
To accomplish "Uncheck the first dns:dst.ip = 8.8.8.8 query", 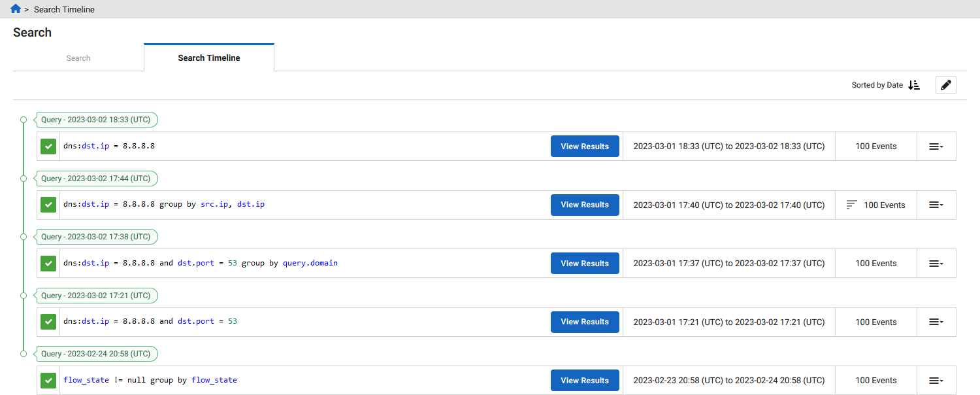I will click(48, 146).
